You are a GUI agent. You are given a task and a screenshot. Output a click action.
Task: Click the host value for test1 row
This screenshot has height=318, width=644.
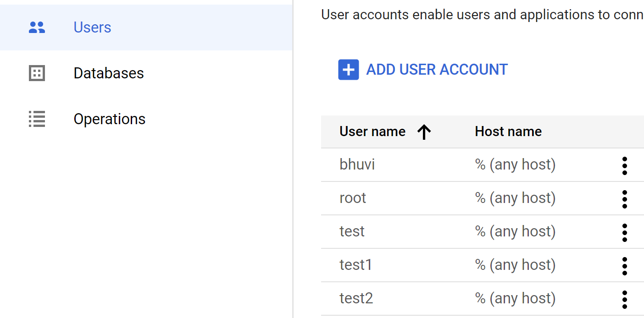coord(515,265)
